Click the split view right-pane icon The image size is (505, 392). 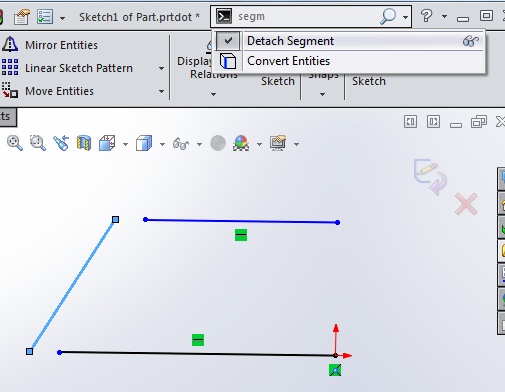pos(433,122)
